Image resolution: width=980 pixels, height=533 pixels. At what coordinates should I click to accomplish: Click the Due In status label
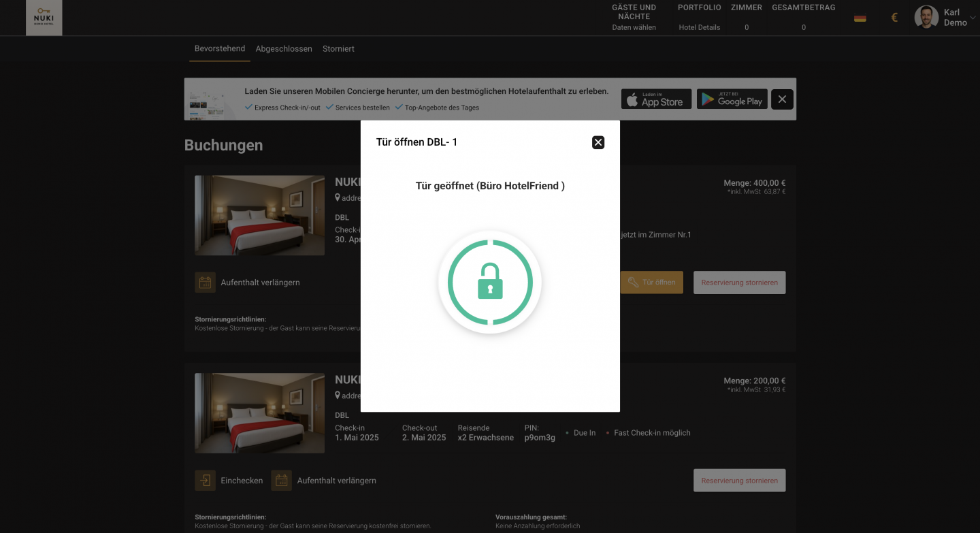585,433
